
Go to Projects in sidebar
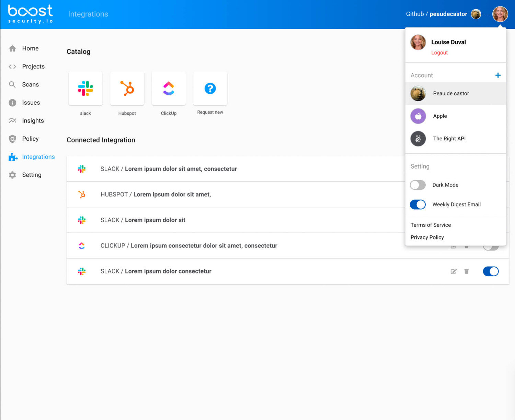pyautogui.click(x=33, y=67)
